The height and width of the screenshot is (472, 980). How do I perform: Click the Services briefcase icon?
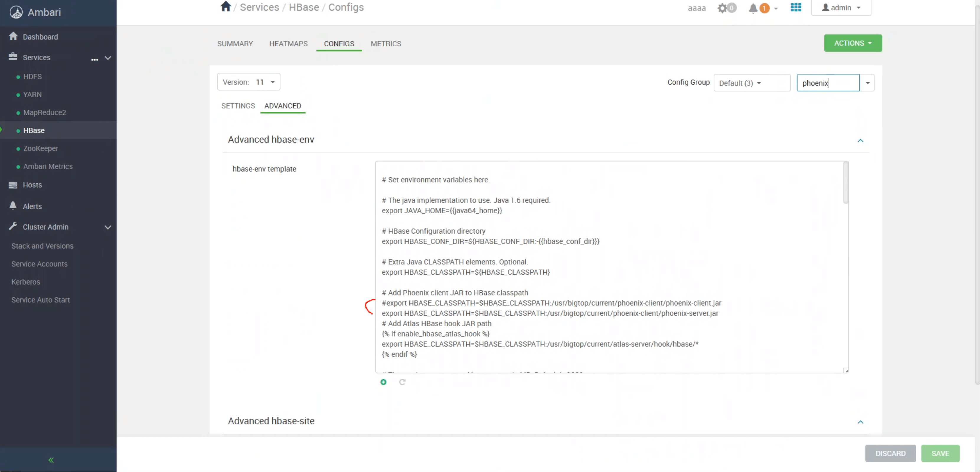pos(13,57)
